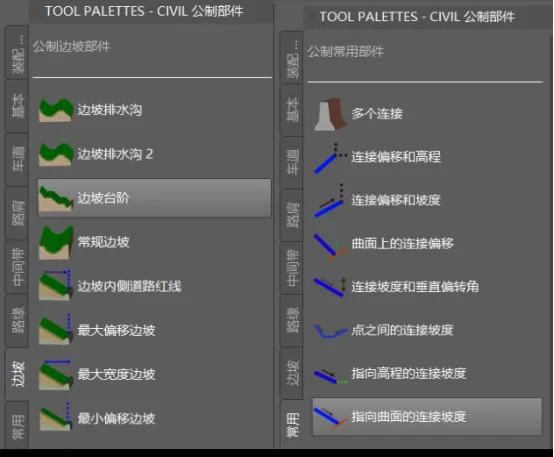The width and height of the screenshot is (554, 457).
Task: Choose the 常规边坡 subassembly icon
Action: pyautogui.click(x=55, y=242)
